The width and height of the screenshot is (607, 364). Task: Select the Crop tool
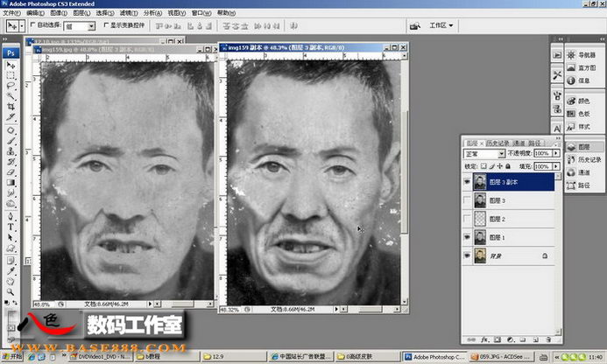[11, 107]
